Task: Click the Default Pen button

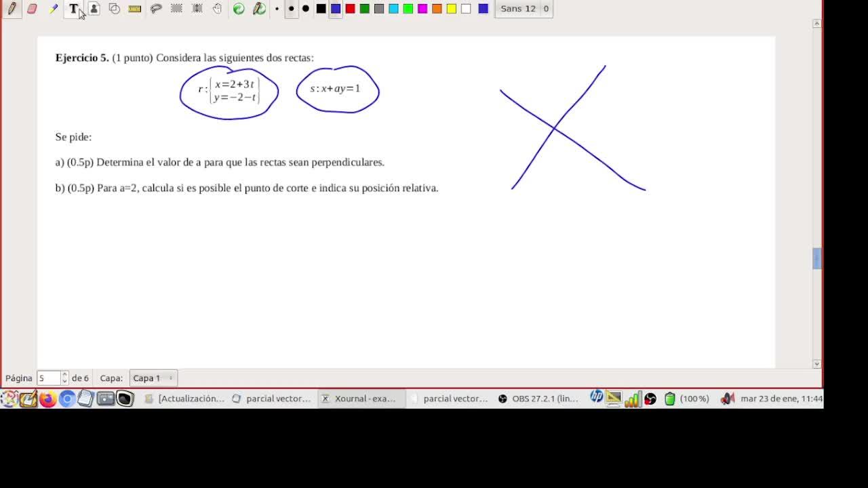Action: click(239, 9)
